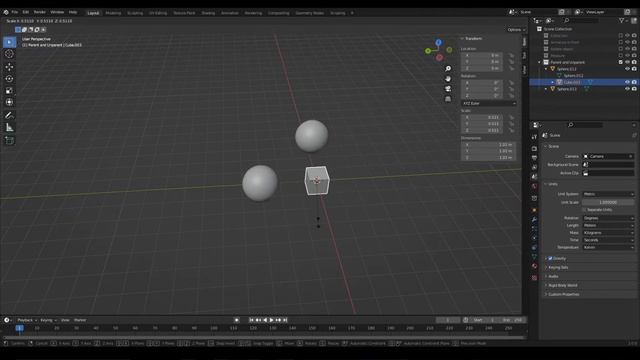Select the Scale tool in the toolbar
Viewport: 640px width, 360px height.
tap(9, 91)
